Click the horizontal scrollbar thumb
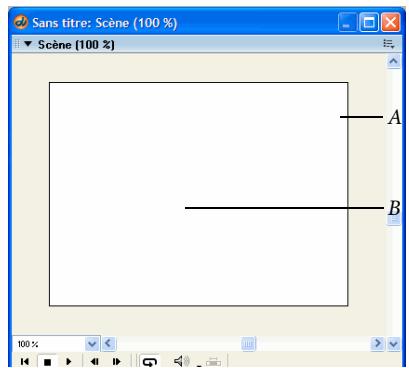 [248, 344]
